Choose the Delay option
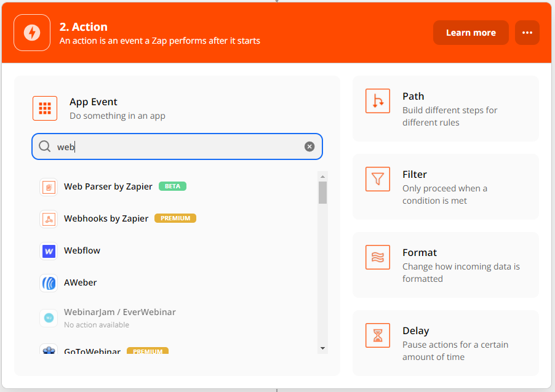This screenshot has width=555, height=392. click(445, 343)
